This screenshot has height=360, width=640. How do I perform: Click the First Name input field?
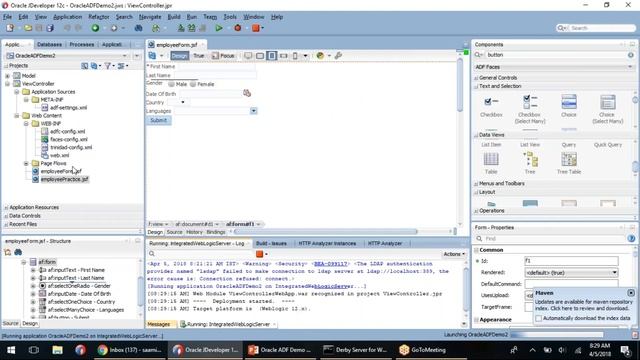pos(216,66)
